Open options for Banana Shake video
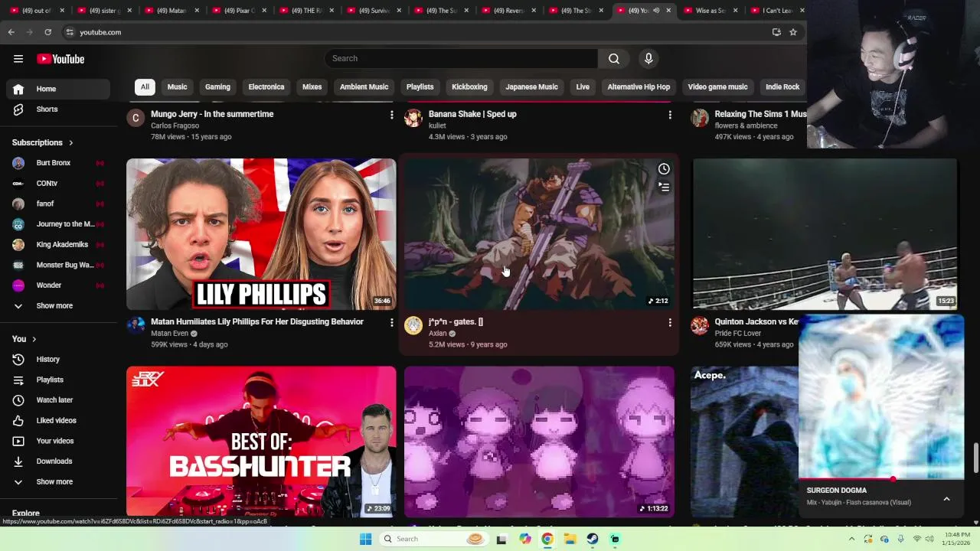Screen dimensions: 980x551 670,115
